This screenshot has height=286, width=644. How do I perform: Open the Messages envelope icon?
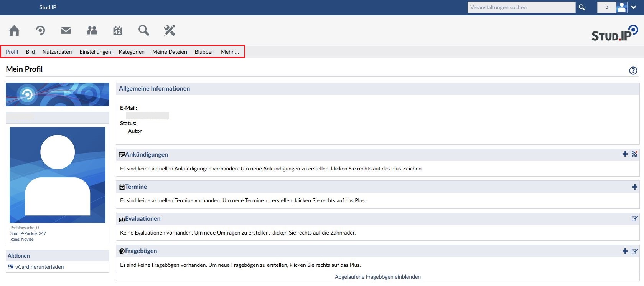66,30
